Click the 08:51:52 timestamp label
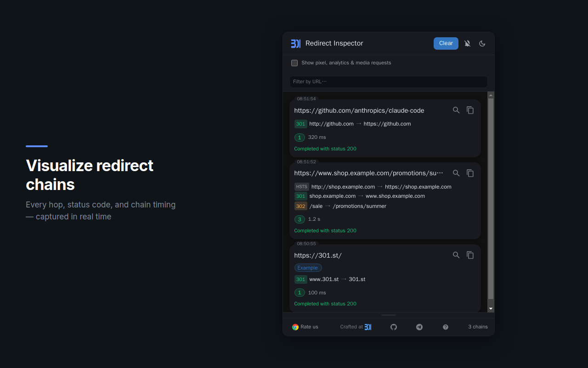Screen dimensions: 588x368 pyautogui.click(x=306, y=162)
